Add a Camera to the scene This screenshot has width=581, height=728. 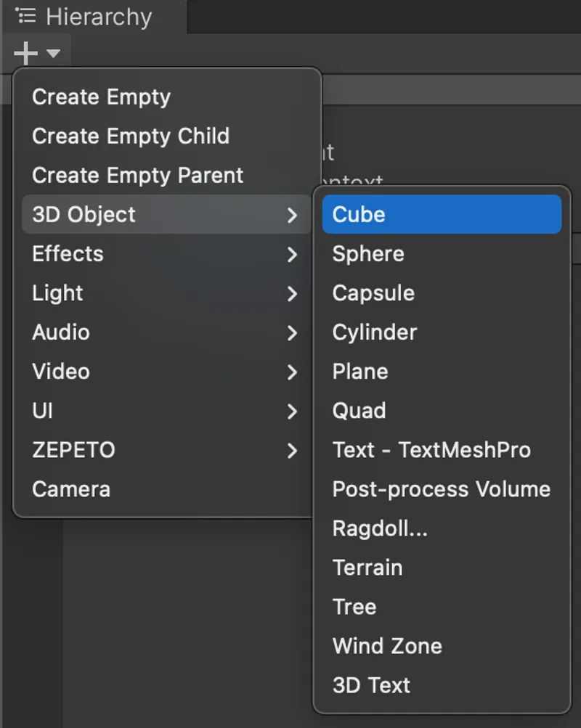pos(70,489)
